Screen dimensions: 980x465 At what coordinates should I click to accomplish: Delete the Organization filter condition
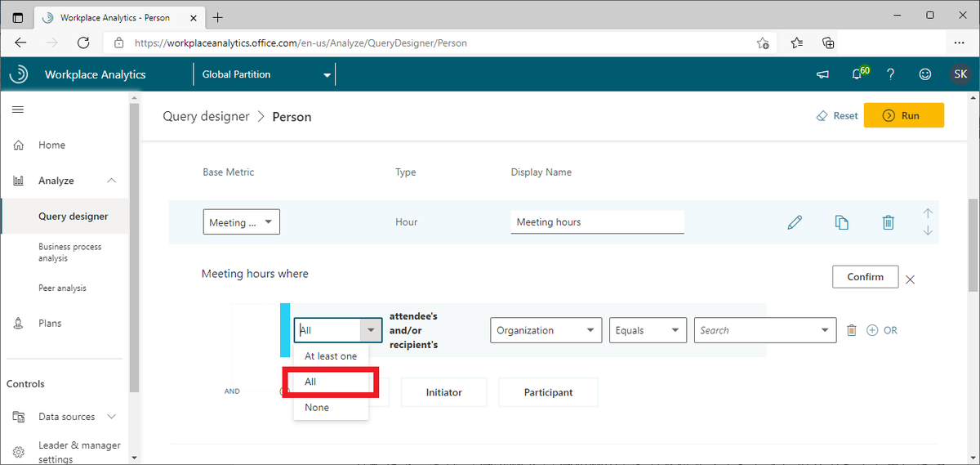pyautogui.click(x=852, y=330)
